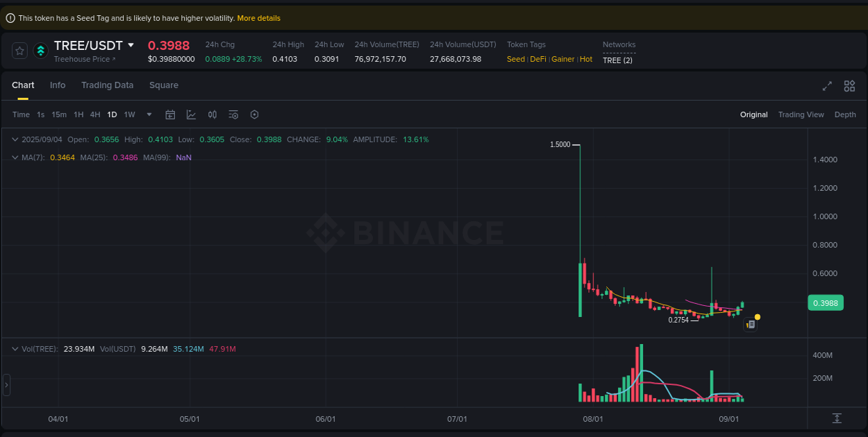Toggle the favorite star for TREE/USDT
The image size is (868, 437).
19,50
